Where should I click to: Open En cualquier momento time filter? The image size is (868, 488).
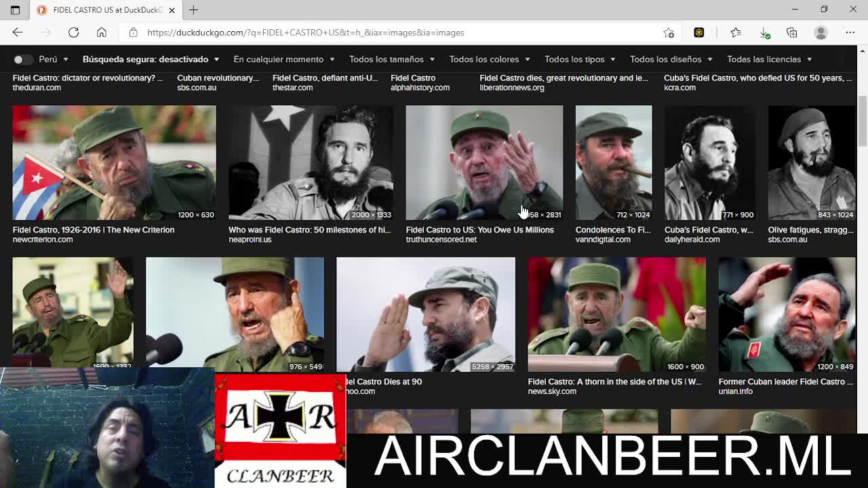pos(283,59)
